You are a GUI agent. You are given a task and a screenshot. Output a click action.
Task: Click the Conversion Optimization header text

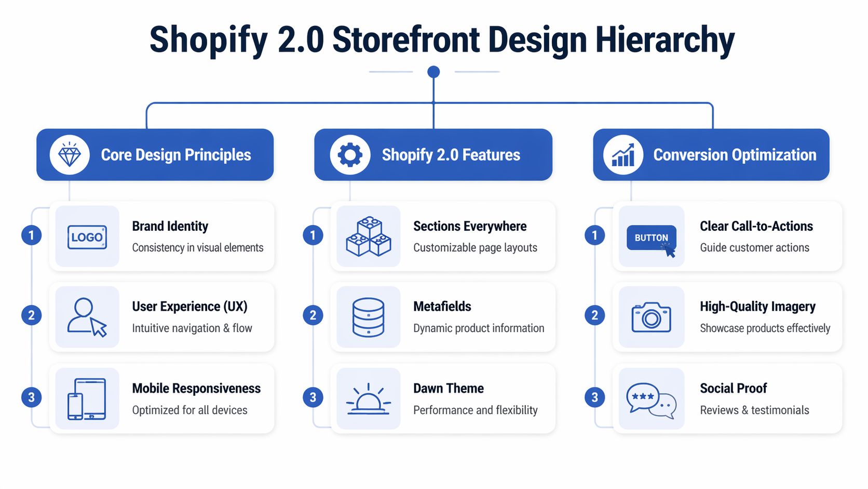[x=735, y=155]
